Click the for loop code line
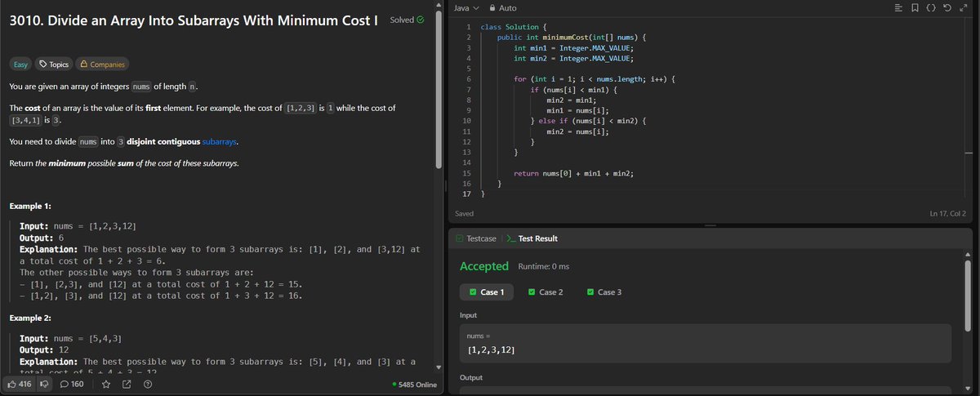 point(595,79)
